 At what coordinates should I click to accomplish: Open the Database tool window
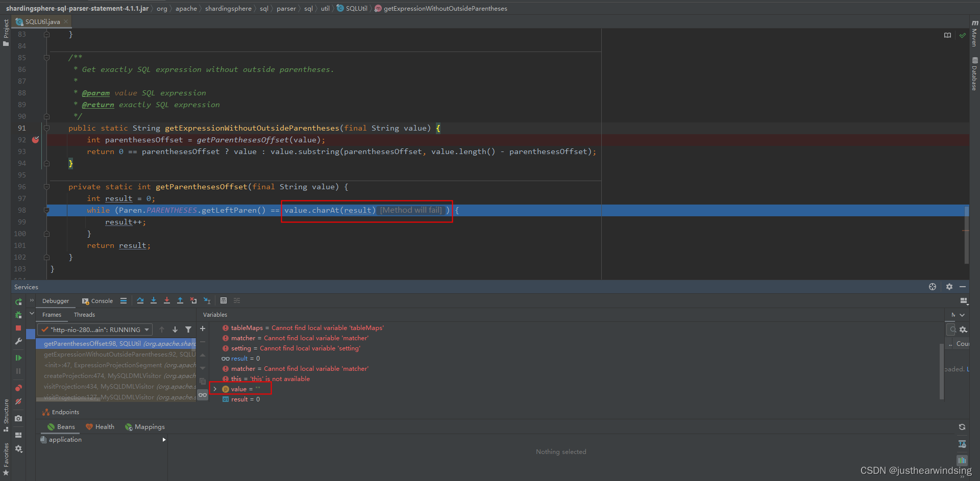(974, 74)
